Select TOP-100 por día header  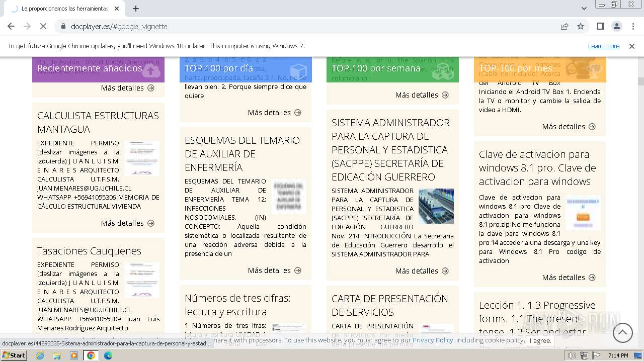click(219, 68)
